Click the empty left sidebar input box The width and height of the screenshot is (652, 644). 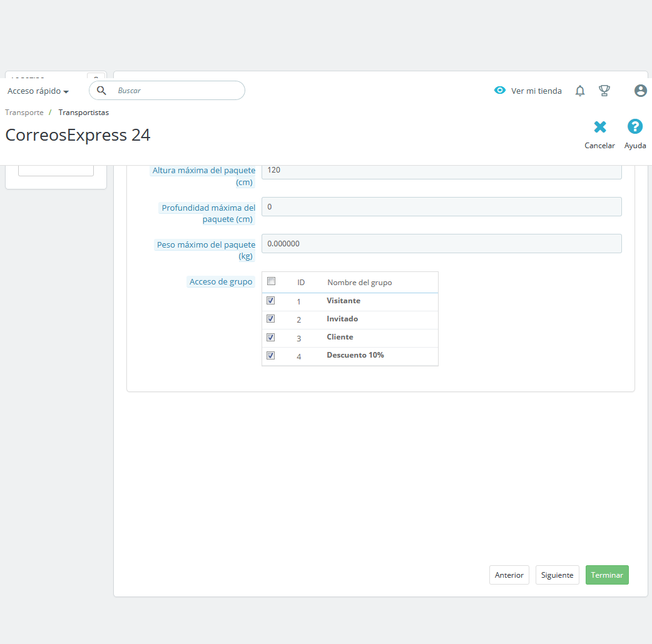[56, 170]
